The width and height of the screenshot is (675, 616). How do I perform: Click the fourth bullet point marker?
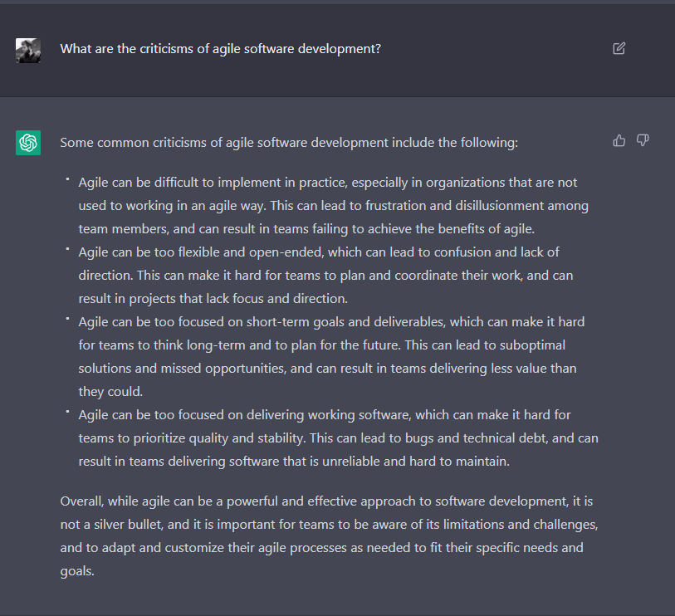coord(68,411)
